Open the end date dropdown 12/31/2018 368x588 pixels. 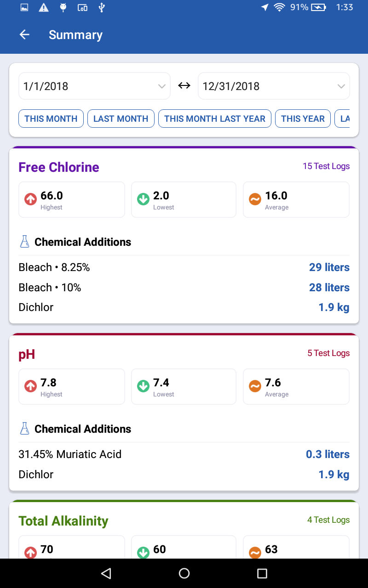pyautogui.click(x=274, y=86)
